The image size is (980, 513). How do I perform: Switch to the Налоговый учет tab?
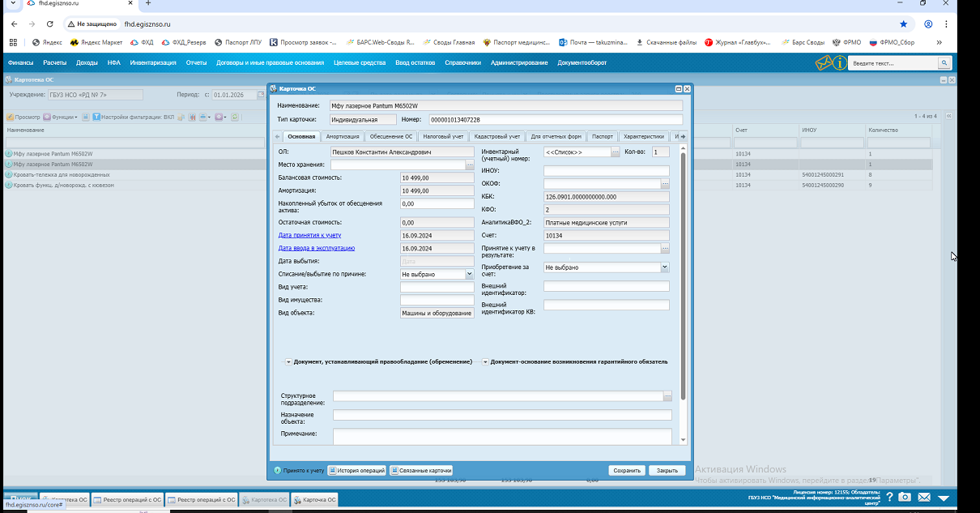444,136
